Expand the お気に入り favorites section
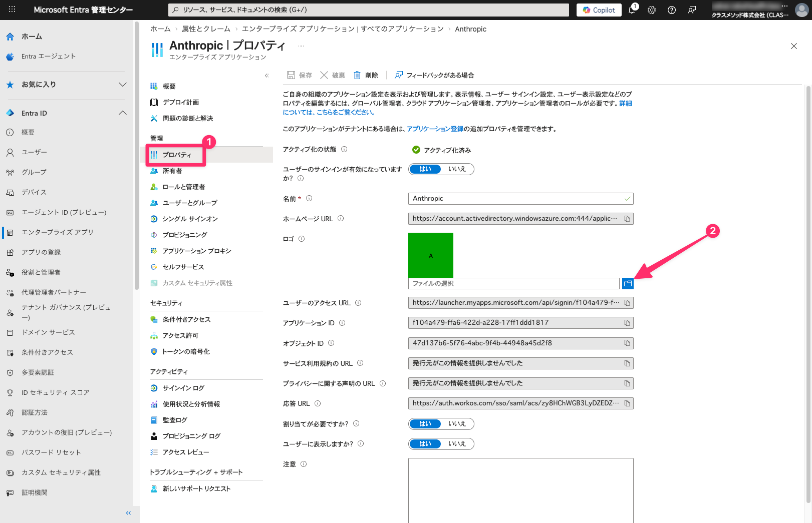This screenshot has height=523, width=812. [x=122, y=85]
